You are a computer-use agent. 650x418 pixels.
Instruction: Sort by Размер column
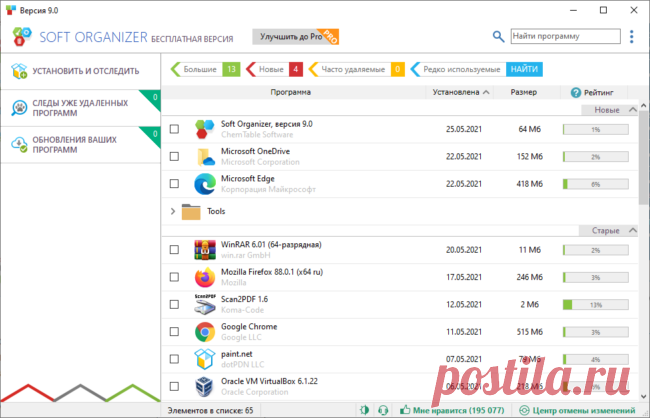click(x=524, y=92)
